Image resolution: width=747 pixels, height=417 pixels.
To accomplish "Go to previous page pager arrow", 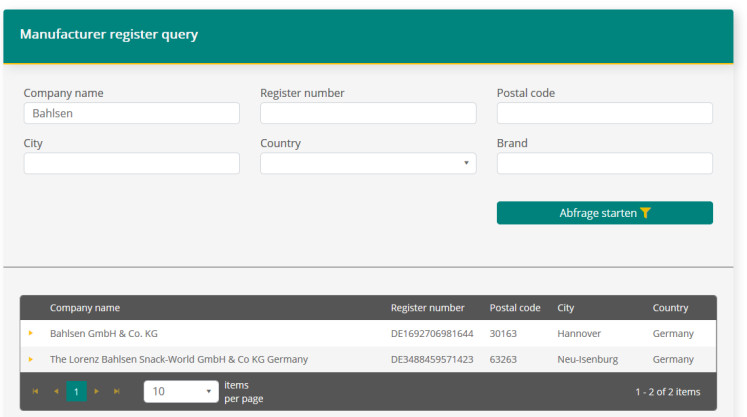I will click(x=56, y=391).
